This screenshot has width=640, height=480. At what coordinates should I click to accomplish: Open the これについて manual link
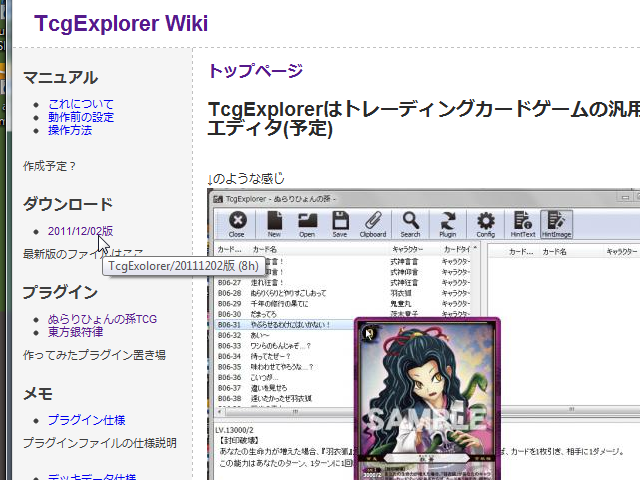point(81,104)
